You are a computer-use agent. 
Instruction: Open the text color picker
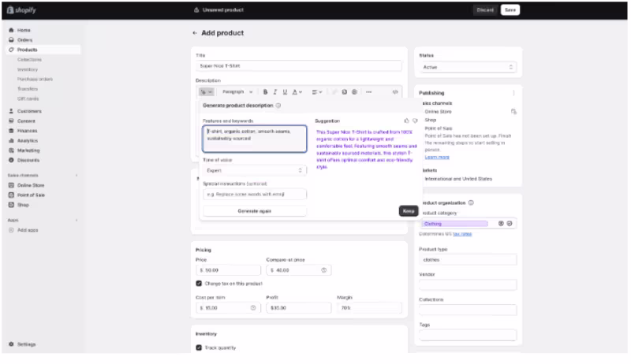[x=297, y=92]
